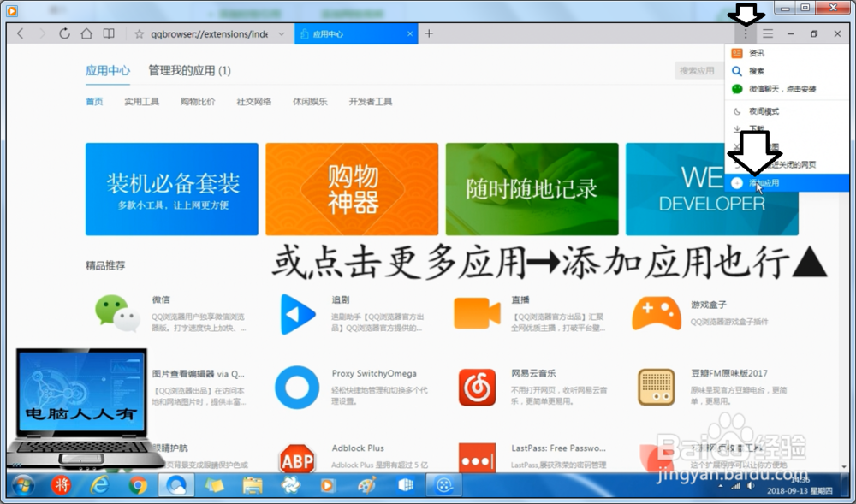Open the Windows Start menu orb
The width and height of the screenshot is (856, 504).
23,485
